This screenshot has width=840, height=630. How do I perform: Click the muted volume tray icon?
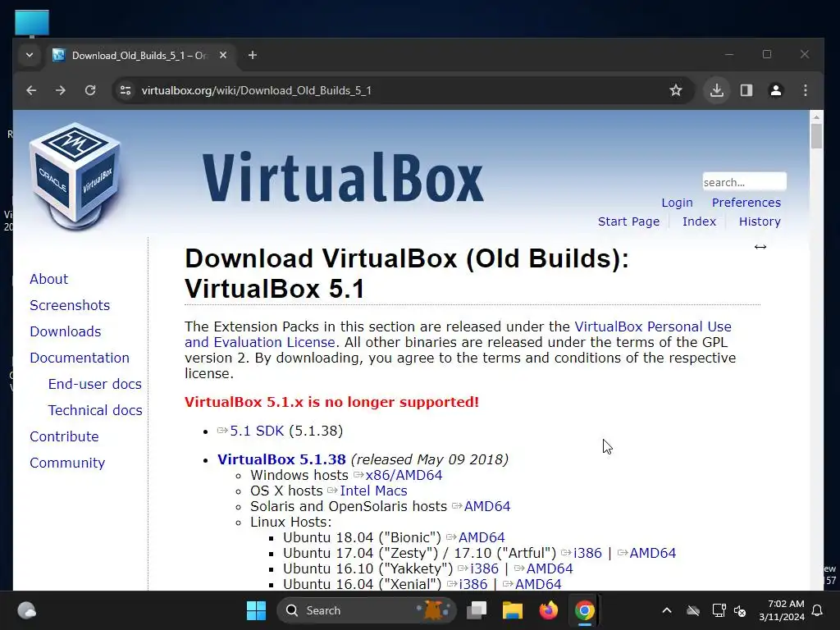(740, 610)
